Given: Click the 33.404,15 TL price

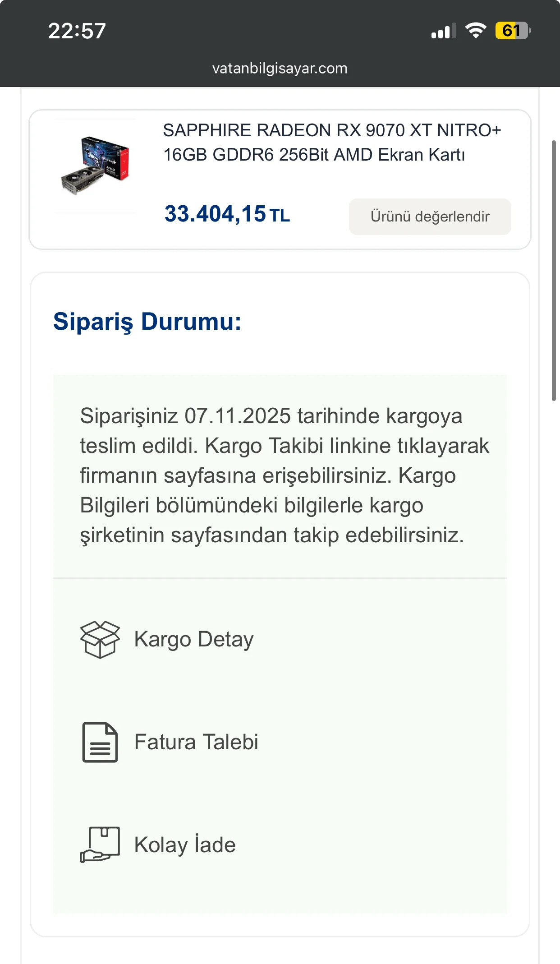Looking at the screenshot, I should pos(227,214).
